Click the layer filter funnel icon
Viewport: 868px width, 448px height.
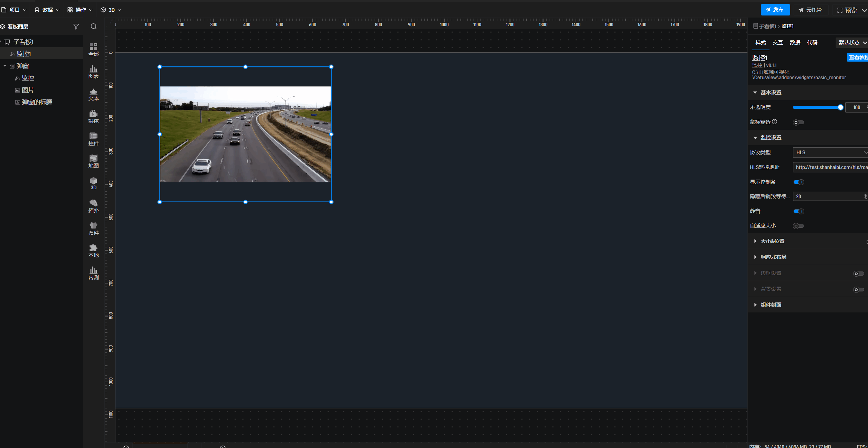point(76,26)
